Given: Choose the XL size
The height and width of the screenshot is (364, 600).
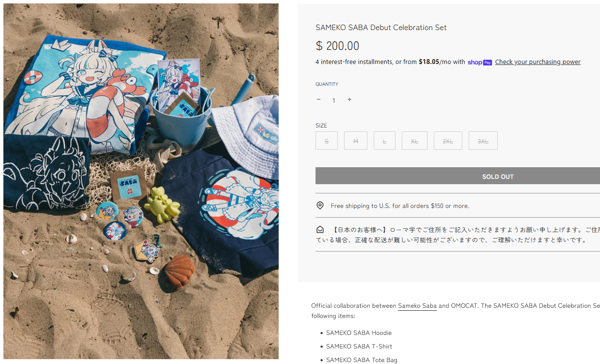Looking at the screenshot, I should coord(415,141).
